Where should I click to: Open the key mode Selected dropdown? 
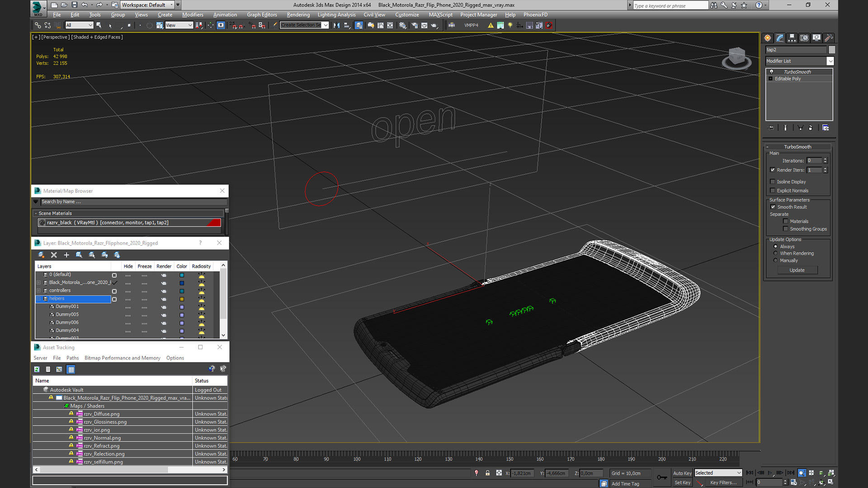(x=718, y=473)
